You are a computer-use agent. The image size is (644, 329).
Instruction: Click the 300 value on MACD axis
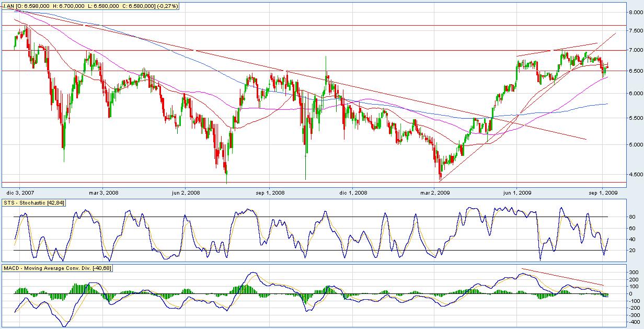pos(632,273)
